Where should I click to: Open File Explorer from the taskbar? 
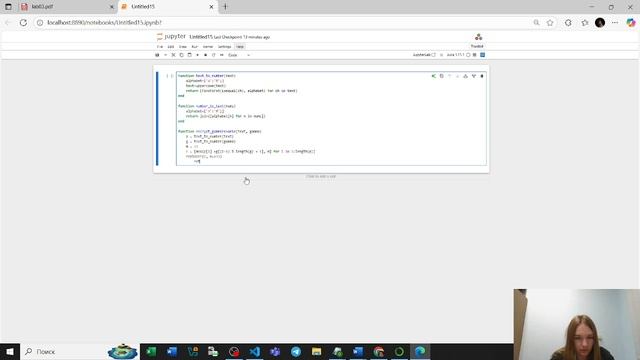click(x=316, y=351)
